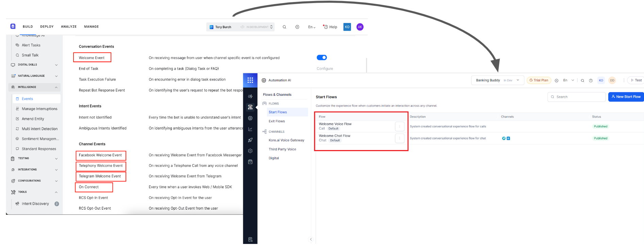Open options menu for Welcome Chat Flow

coord(399,138)
